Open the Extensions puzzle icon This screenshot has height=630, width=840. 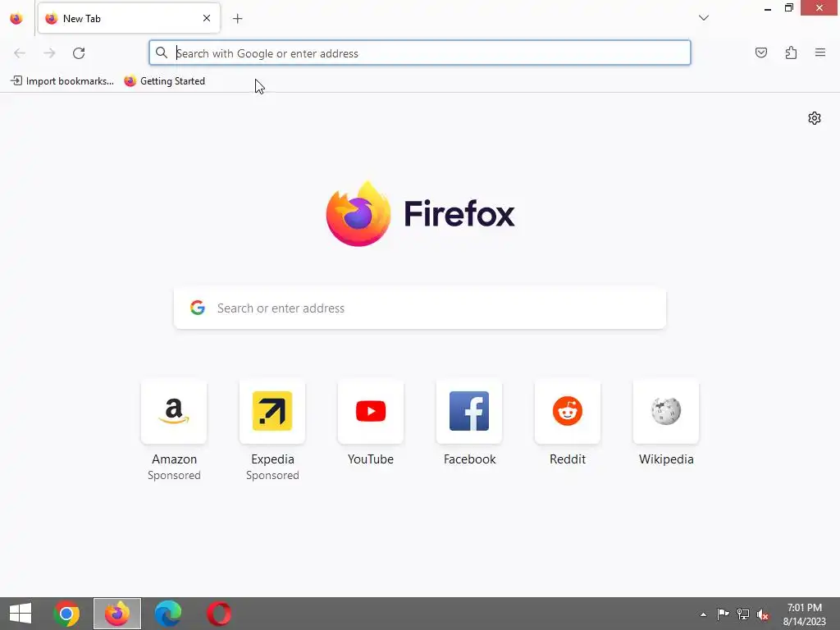(791, 52)
